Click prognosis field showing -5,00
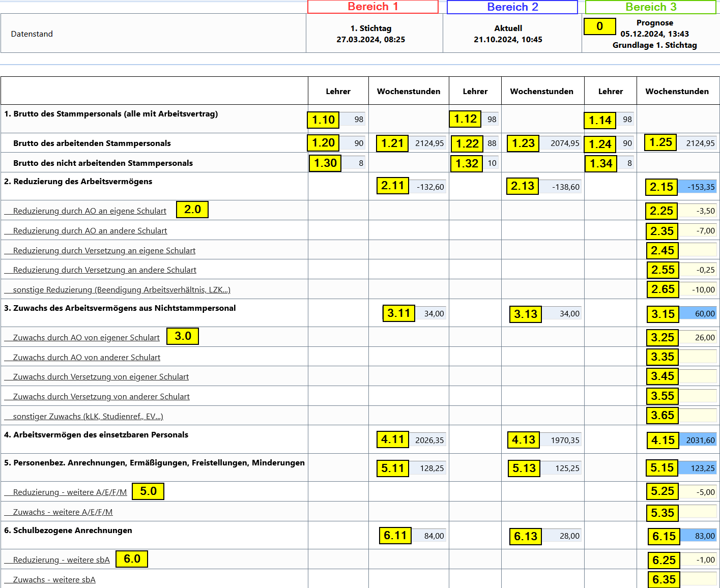Viewport: 720px width, 588px height. coord(698,492)
